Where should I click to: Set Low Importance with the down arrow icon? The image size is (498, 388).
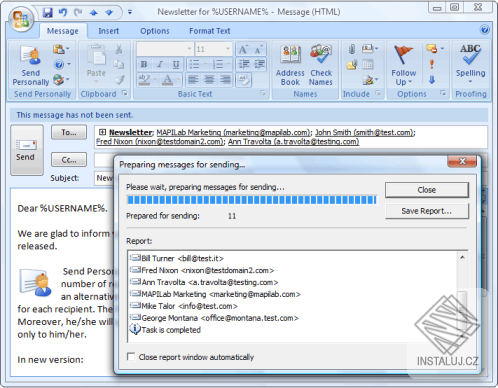[432, 80]
